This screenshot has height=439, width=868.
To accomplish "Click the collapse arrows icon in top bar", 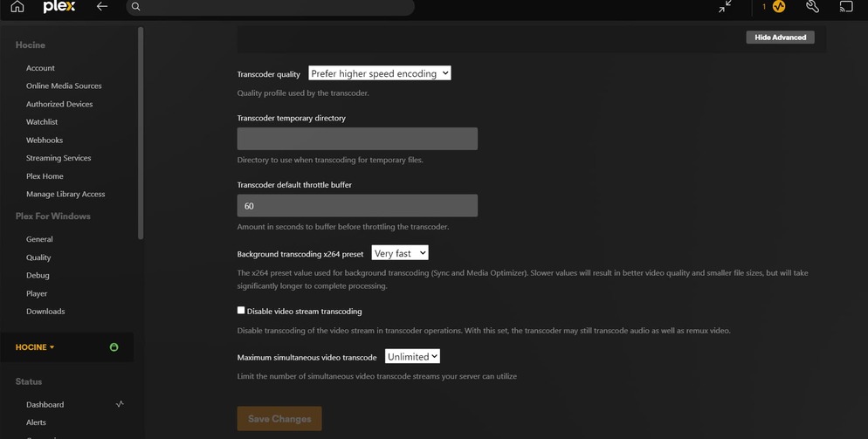I will coord(725,7).
